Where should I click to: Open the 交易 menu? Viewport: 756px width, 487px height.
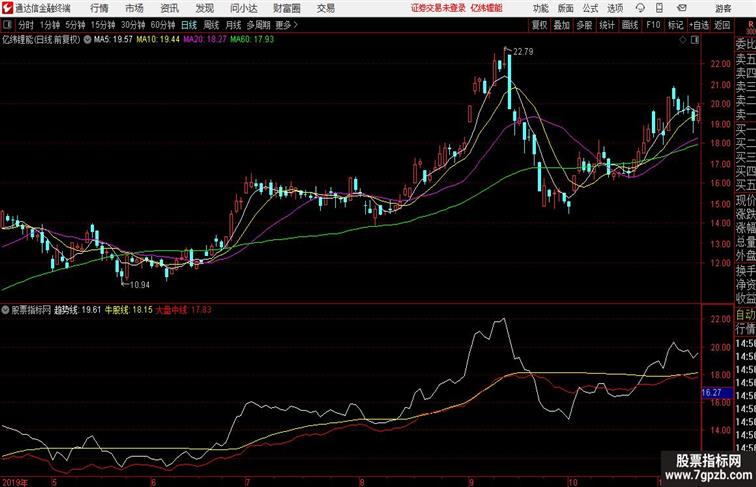pos(325,8)
